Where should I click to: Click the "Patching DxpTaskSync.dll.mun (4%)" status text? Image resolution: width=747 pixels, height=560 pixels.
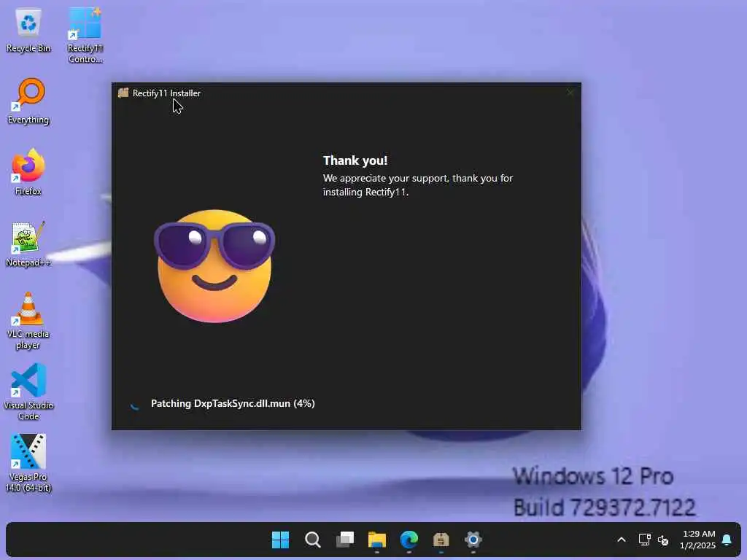tap(233, 403)
